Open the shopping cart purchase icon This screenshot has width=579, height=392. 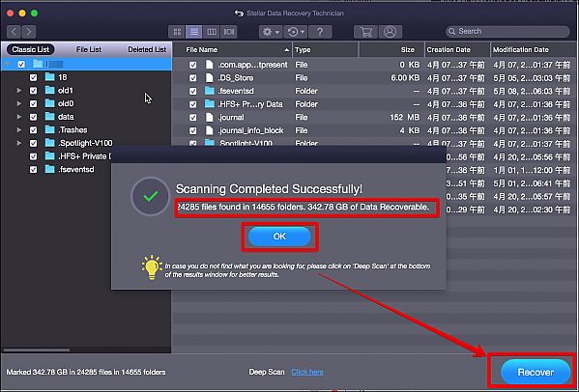click(x=365, y=32)
